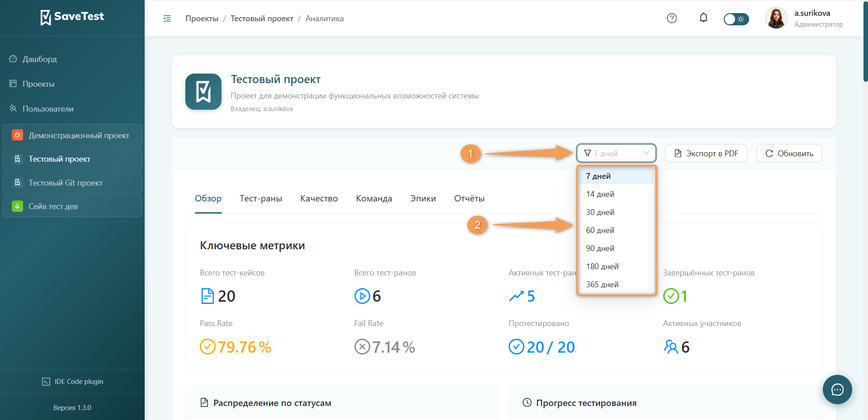This screenshot has width=868, height=420.
Task: Click the Пользователи sidebar icon
Action: (13, 108)
